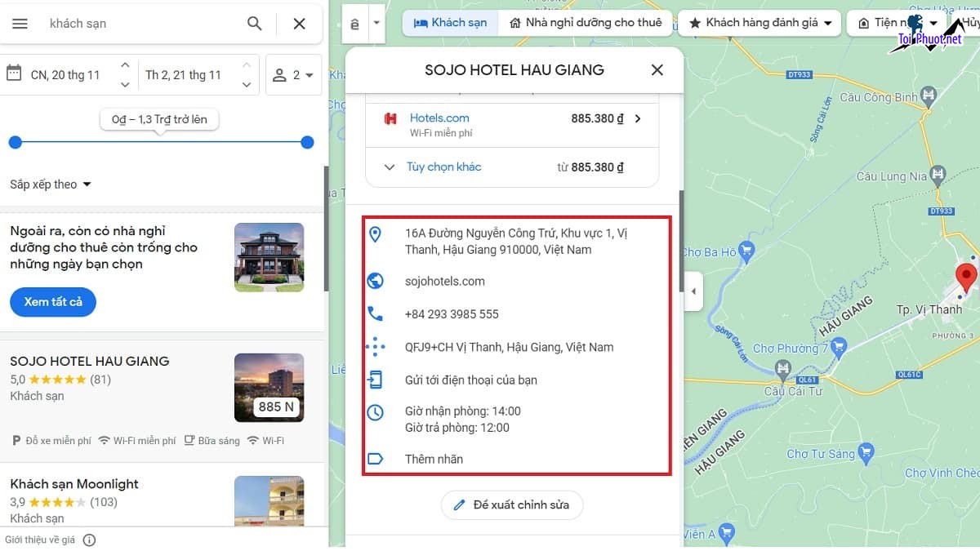This screenshot has width=980, height=551.
Task: Click the 'Xem tất cả' button
Action: click(53, 302)
